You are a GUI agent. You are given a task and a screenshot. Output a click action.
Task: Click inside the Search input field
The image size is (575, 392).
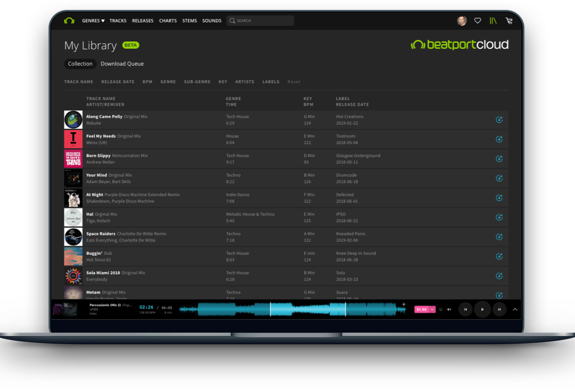[264, 21]
